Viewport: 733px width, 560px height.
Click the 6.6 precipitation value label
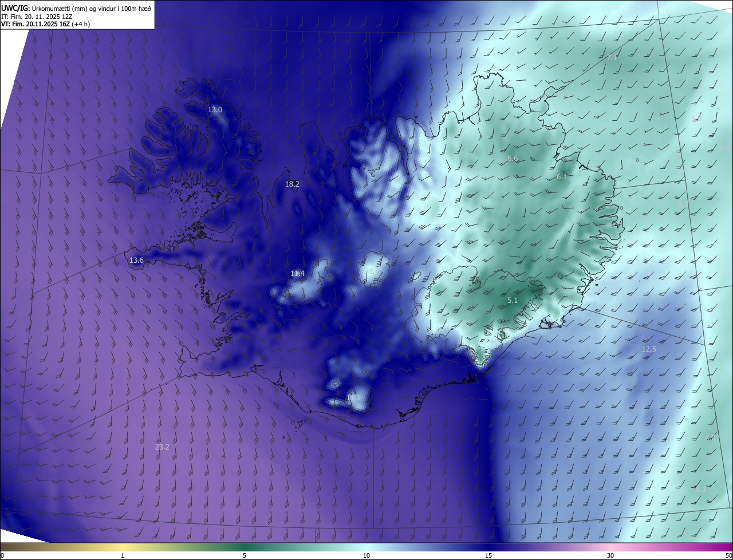coord(513,159)
